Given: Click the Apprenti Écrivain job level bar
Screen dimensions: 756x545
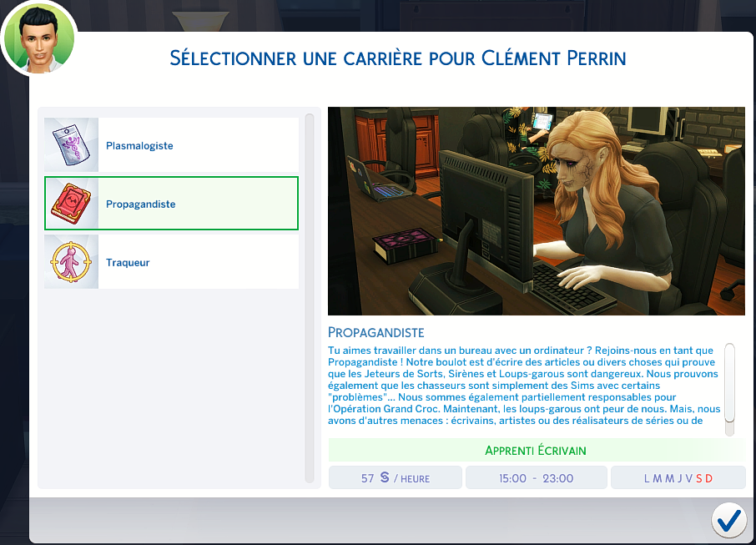Looking at the screenshot, I should [x=537, y=451].
